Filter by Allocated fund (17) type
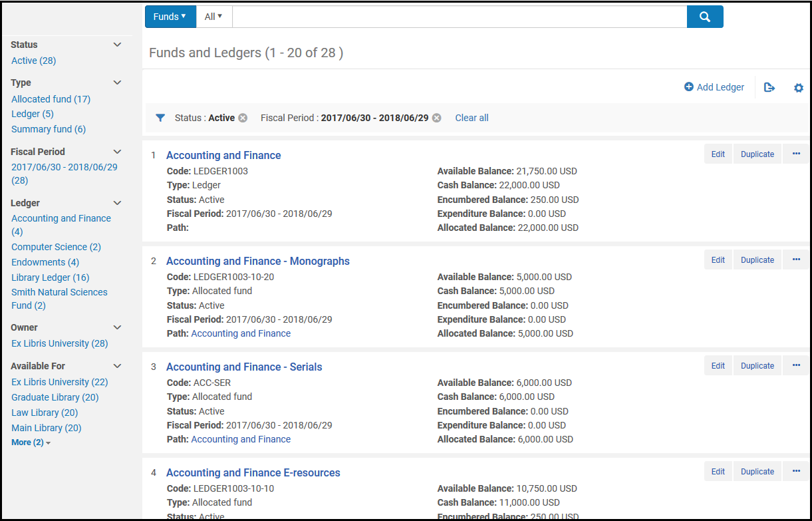The image size is (812, 521). [x=51, y=99]
